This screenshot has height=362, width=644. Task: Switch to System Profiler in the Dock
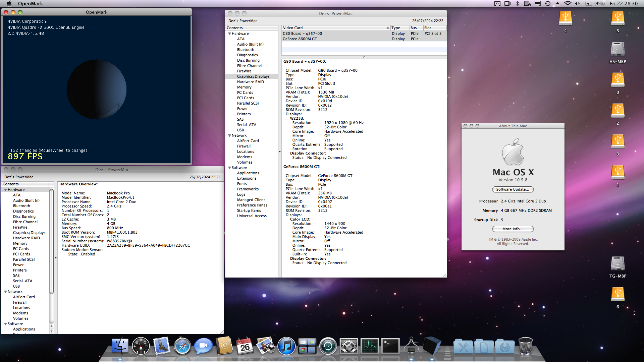(411, 346)
